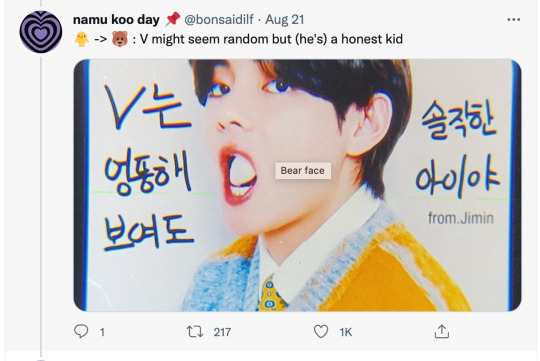Like the tweet with the heart icon
Image resolution: width=540 pixels, height=361 pixels.
pyautogui.click(x=321, y=331)
